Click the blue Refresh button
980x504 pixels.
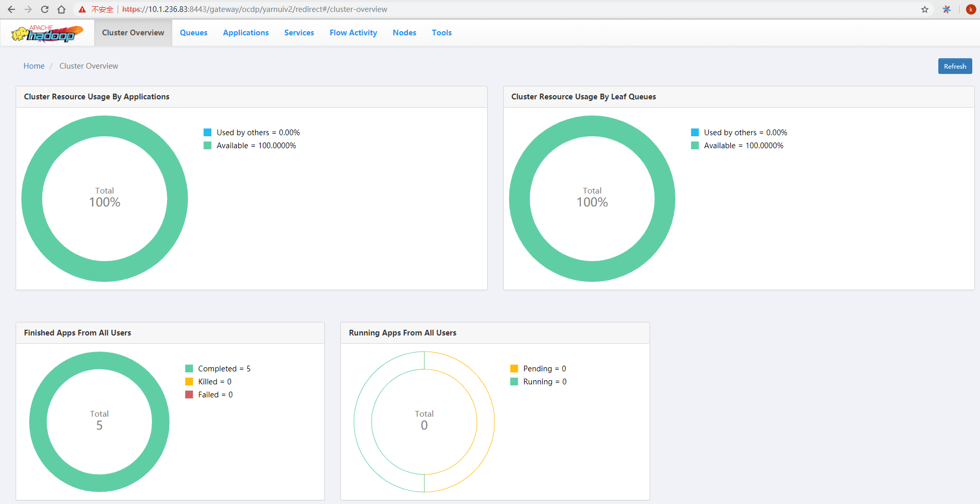point(955,66)
